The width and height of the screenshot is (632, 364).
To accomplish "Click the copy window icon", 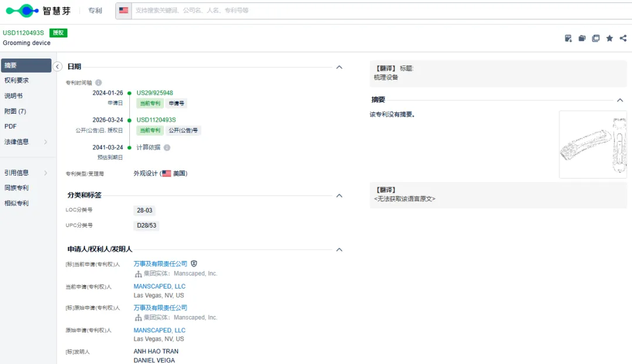I will coord(596,38).
